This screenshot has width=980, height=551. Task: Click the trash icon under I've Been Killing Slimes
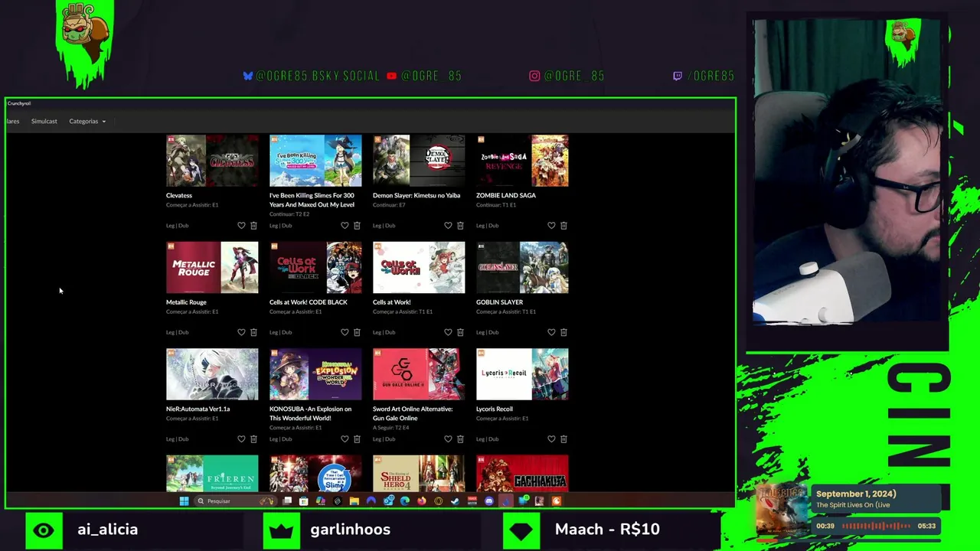coord(357,226)
